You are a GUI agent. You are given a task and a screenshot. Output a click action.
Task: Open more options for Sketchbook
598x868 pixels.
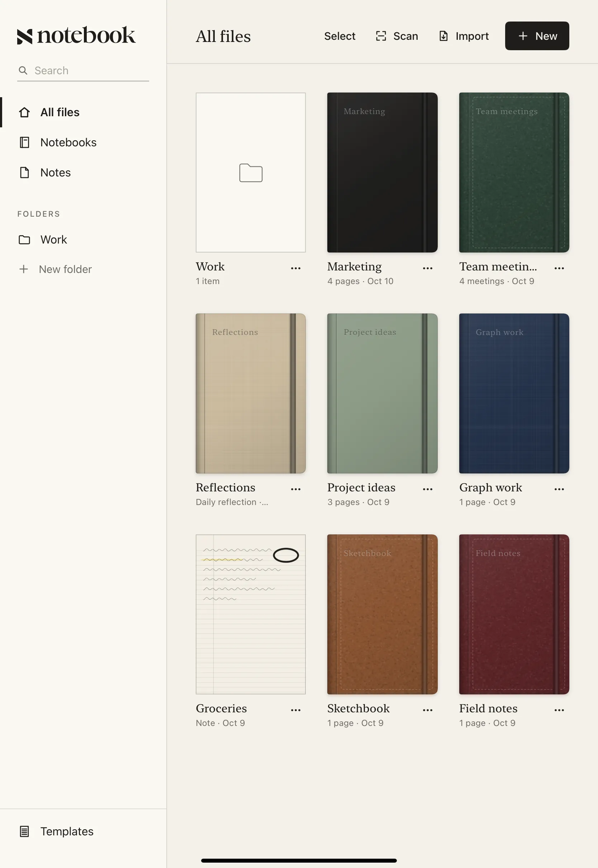pos(427,710)
